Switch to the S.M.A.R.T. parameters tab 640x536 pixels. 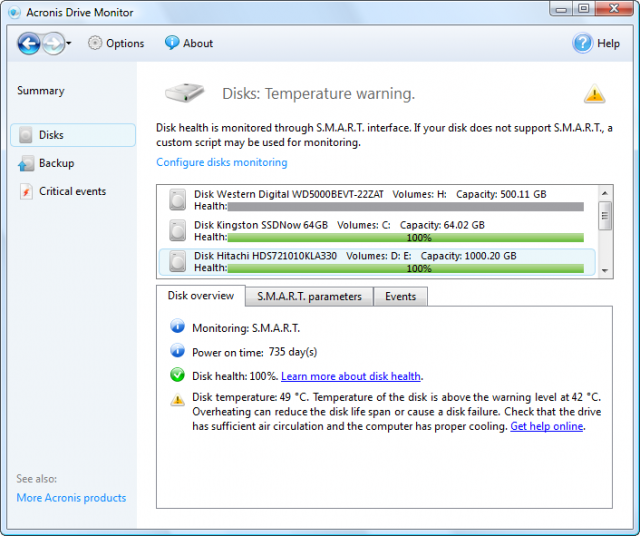click(x=309, y=297)
